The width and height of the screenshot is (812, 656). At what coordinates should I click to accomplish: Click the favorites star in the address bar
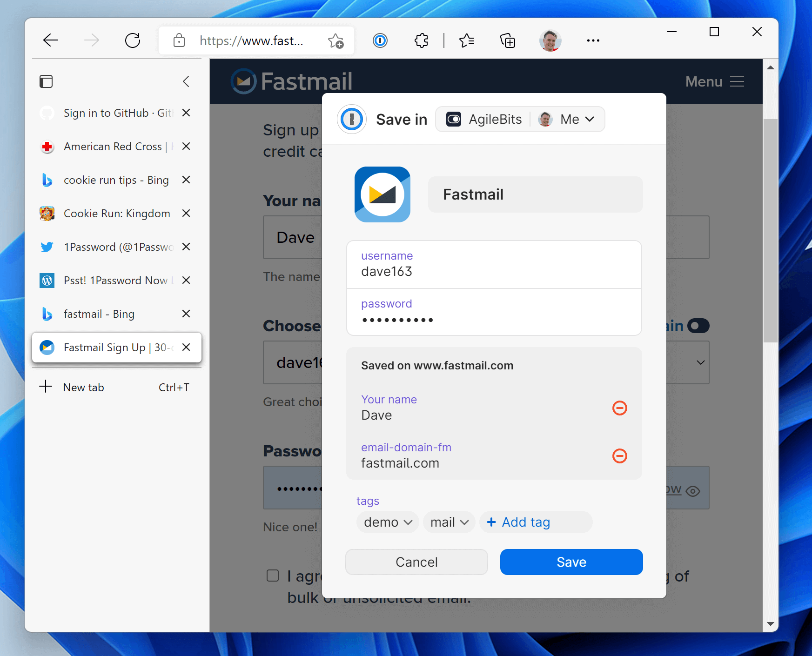(x=335, y=40)
